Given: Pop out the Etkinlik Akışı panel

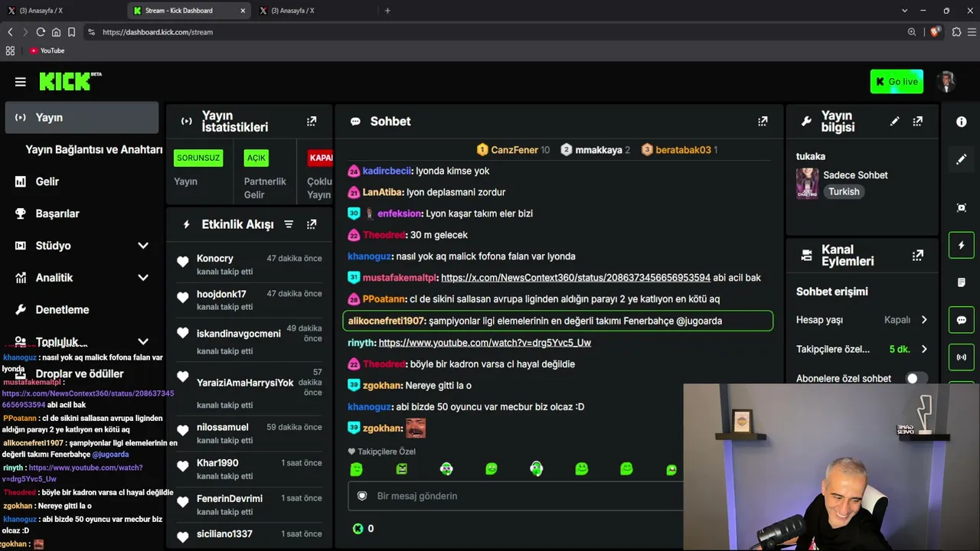Looking at the screenshot, I should (x=312, y=224).
